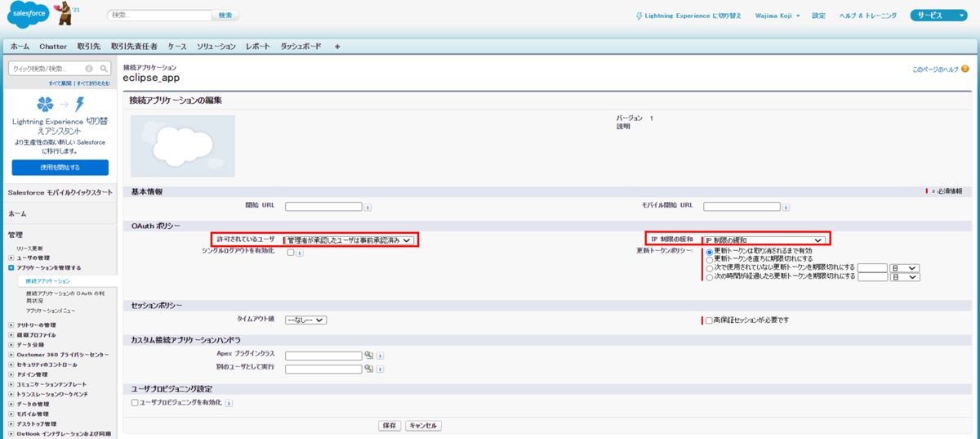Click キャンセル button
Screen dimensions: 980x439
423,426
